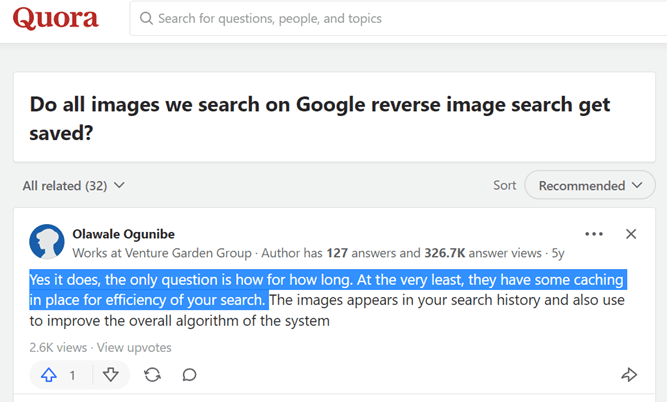
Task: Open Olawale Ogunibe's profile avatar
Action: pyautogui.click(x=47, y=242)
